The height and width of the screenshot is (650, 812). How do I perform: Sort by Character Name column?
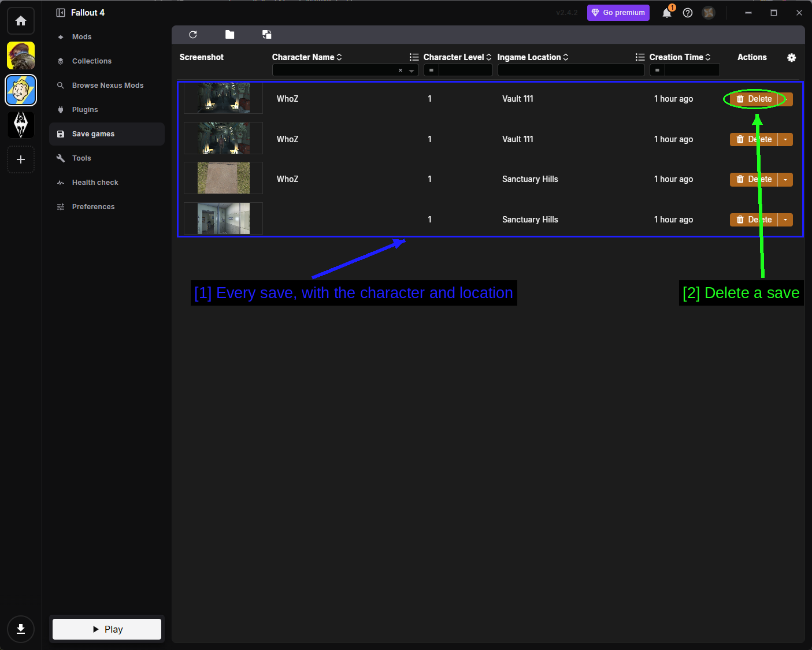[307, 57]
